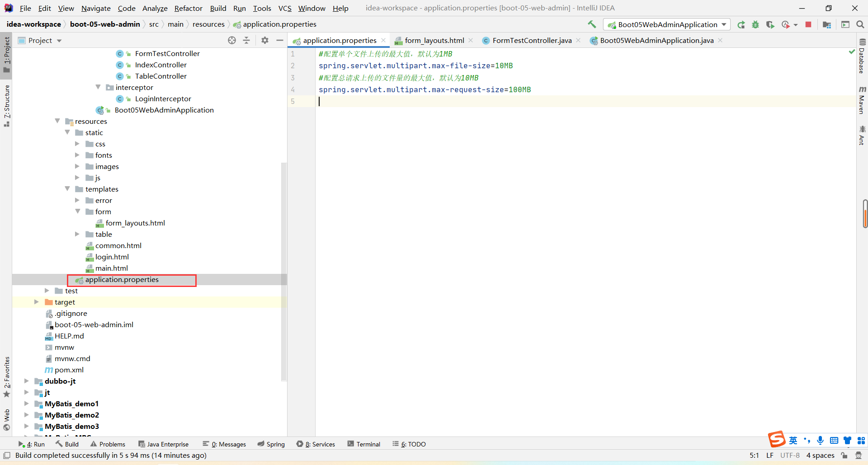Screen dimensions: 868x465
Task: Click the UTF-8 encoding in the status bar
Action: [789, 456]
